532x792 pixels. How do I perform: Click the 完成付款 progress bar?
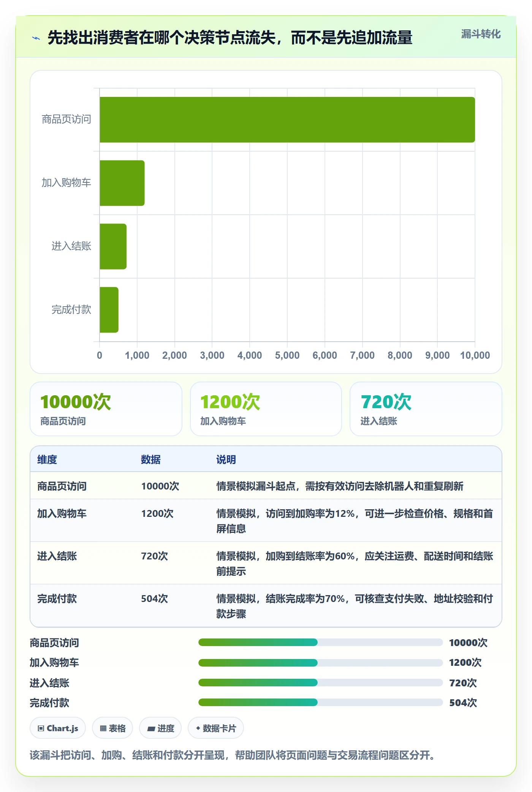coord(320,702)
